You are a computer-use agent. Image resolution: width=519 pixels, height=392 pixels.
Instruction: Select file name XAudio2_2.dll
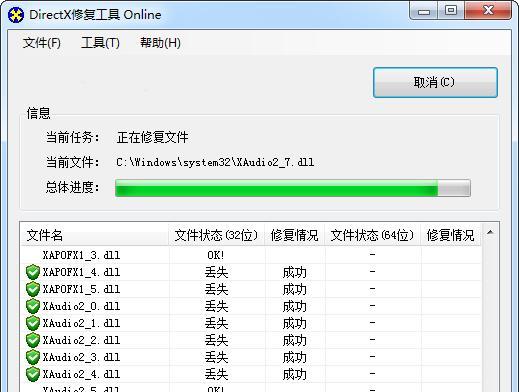81,340
